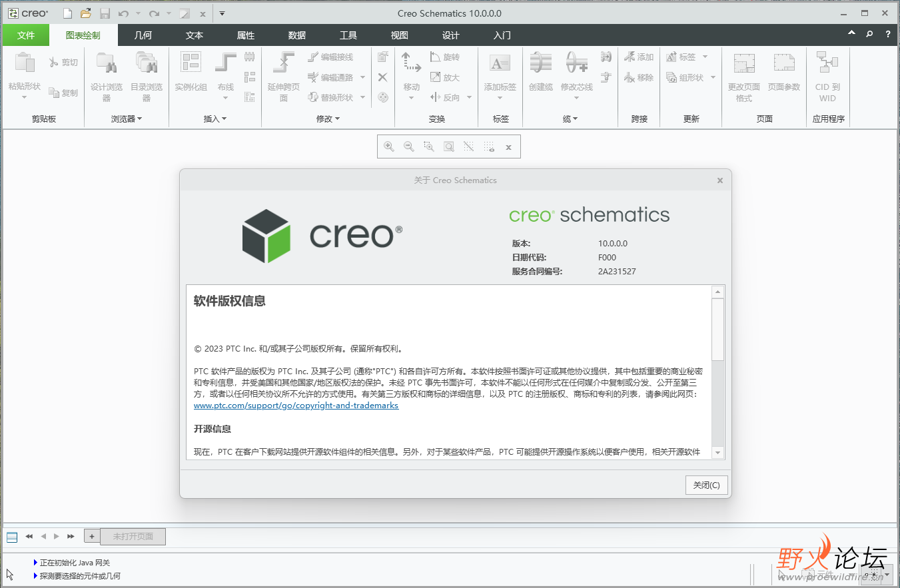Go to first page with double-left arrows
The image size is (900, 588).
(x=29, y=536)
